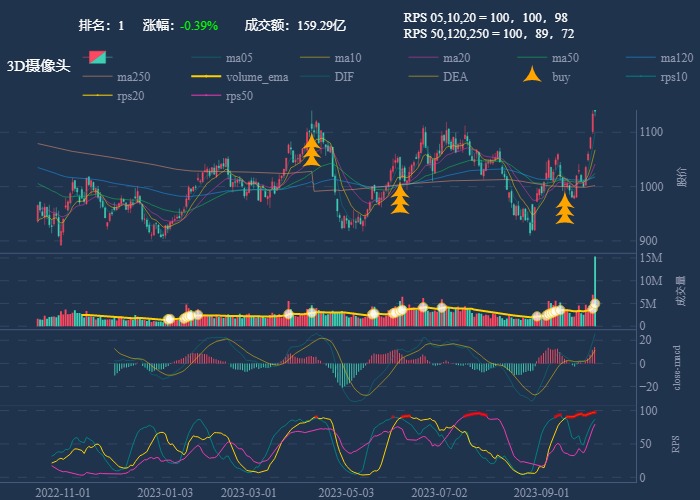Hide the ma05 line series
The width and height of the screenshot is (700, 500).
pyautogui.click(x=207, y=57)
